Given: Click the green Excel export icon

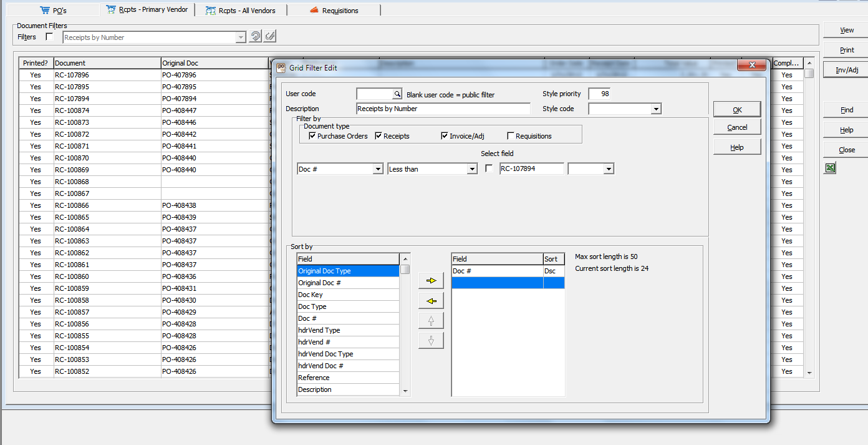Looking at the screenshot, I should (x=829, y=168).
